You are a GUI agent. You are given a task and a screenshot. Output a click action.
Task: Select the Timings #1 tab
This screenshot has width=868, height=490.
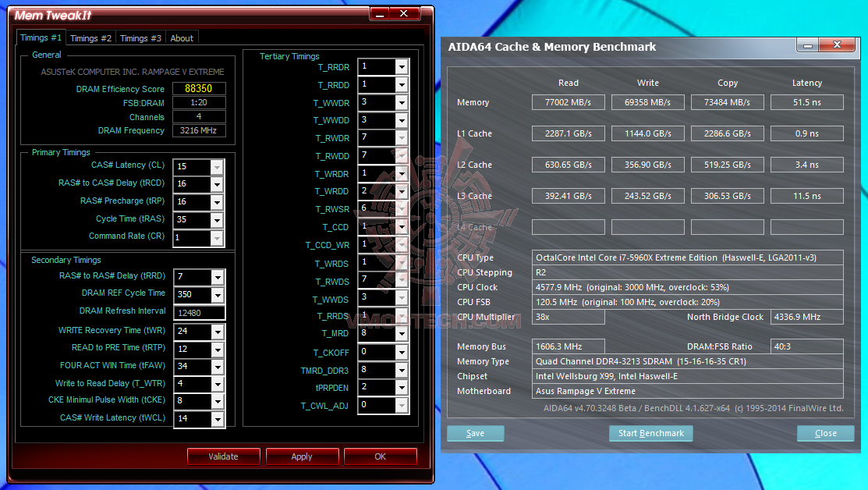pos(41,37)
